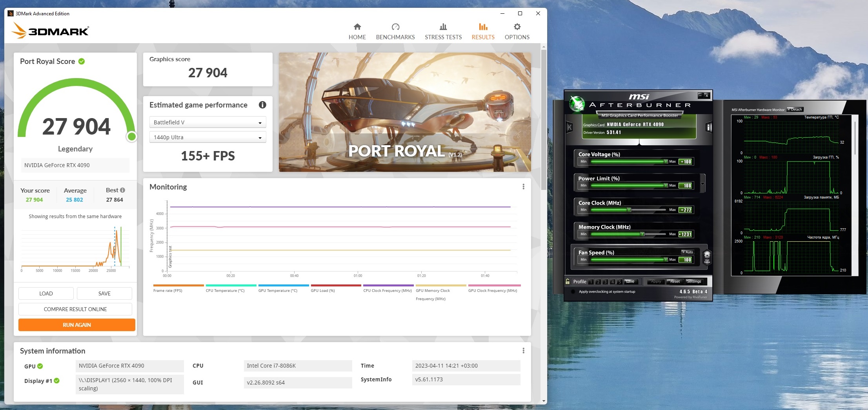Click the info icon next to Best score
This screenshot has height=410, width=868.
(x=123, y=190)
